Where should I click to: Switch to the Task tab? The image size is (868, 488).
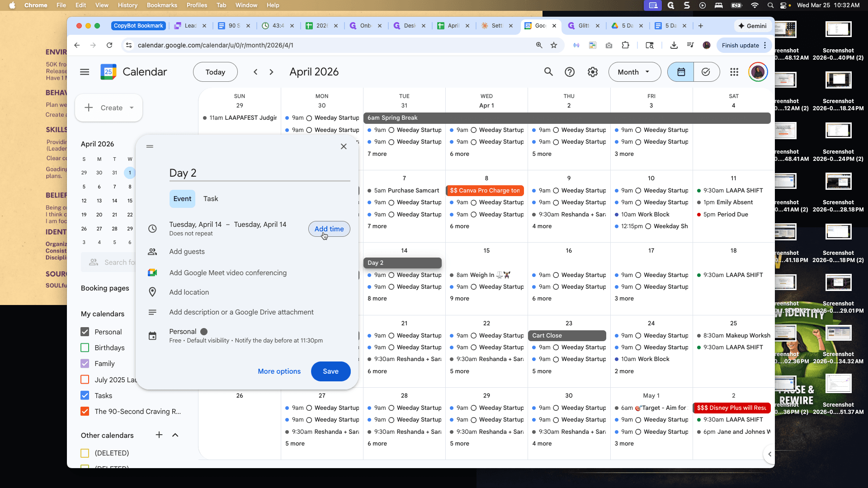[211, 199]
